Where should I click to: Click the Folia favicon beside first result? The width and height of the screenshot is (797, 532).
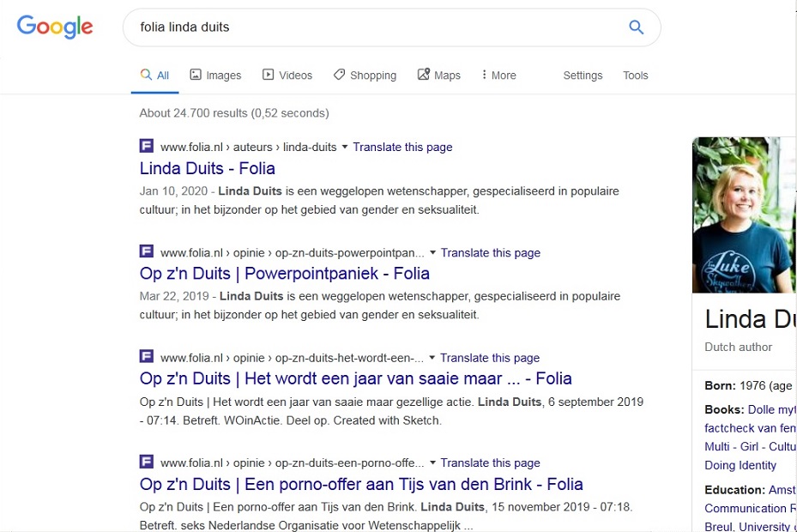[x=147, y=146]
